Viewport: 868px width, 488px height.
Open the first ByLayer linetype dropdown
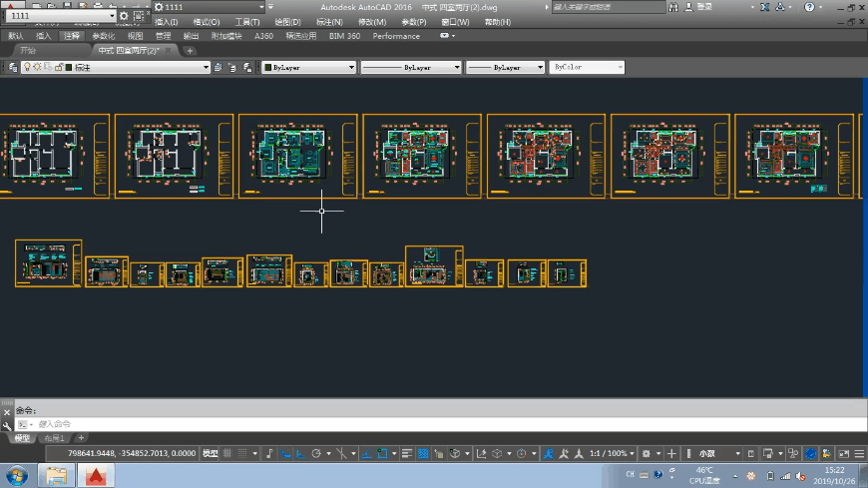point(411,67)
